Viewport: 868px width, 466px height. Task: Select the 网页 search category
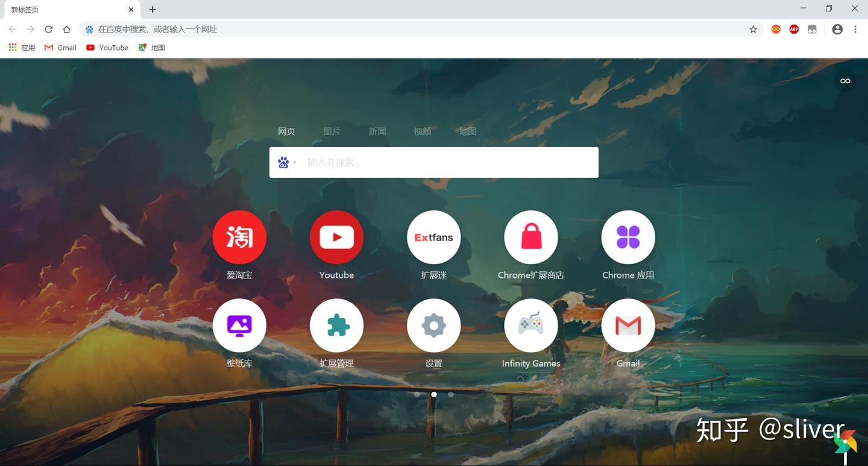point(286,131)
